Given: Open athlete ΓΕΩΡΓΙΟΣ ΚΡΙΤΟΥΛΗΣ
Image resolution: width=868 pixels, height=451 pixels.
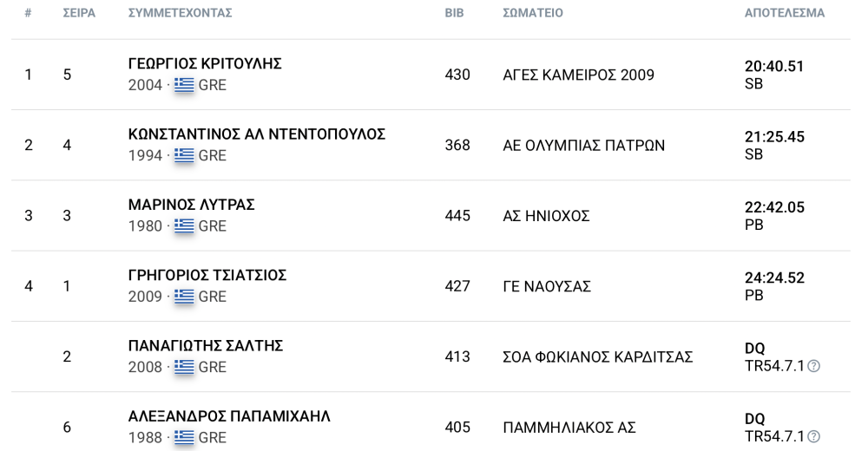Looking at the screenshot, I should [205, 63].
